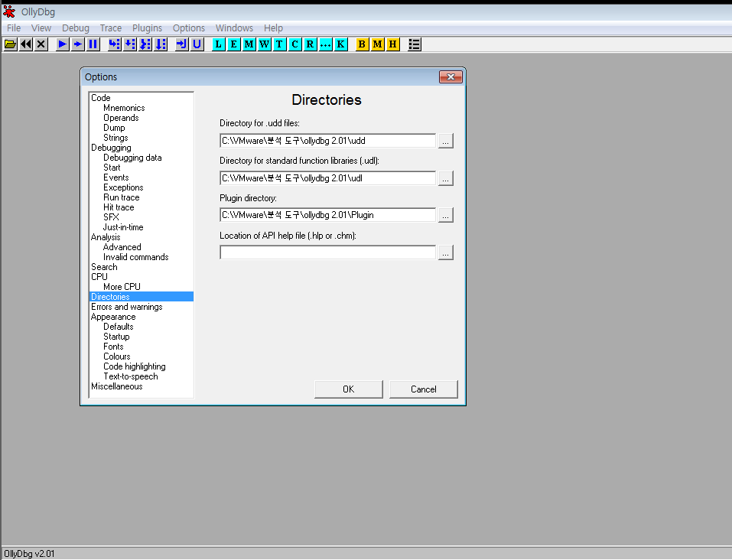Select Fonts in the options tree
Screen dimensions: 732x560
coord(113,347)
